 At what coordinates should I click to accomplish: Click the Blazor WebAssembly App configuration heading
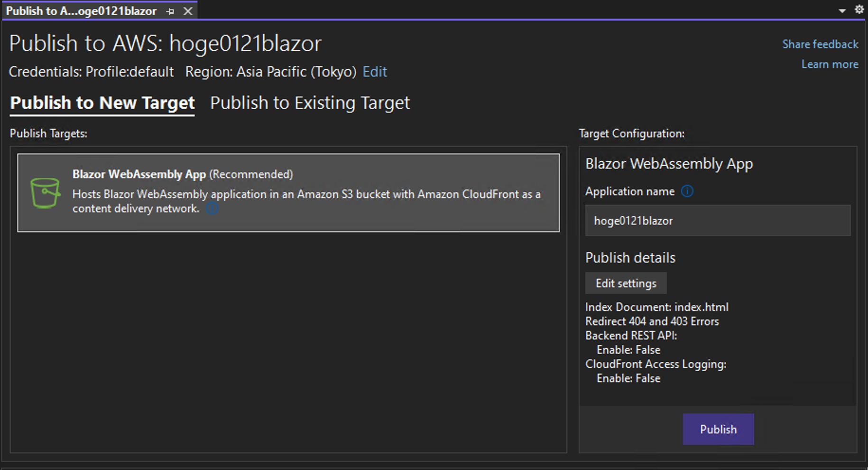coord(669,164)
